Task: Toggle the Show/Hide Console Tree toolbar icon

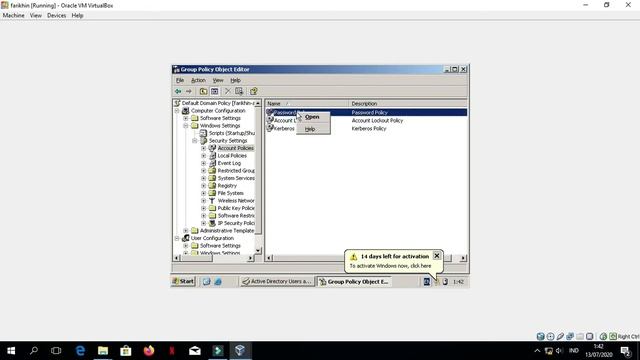Action: tap(214, 91)
